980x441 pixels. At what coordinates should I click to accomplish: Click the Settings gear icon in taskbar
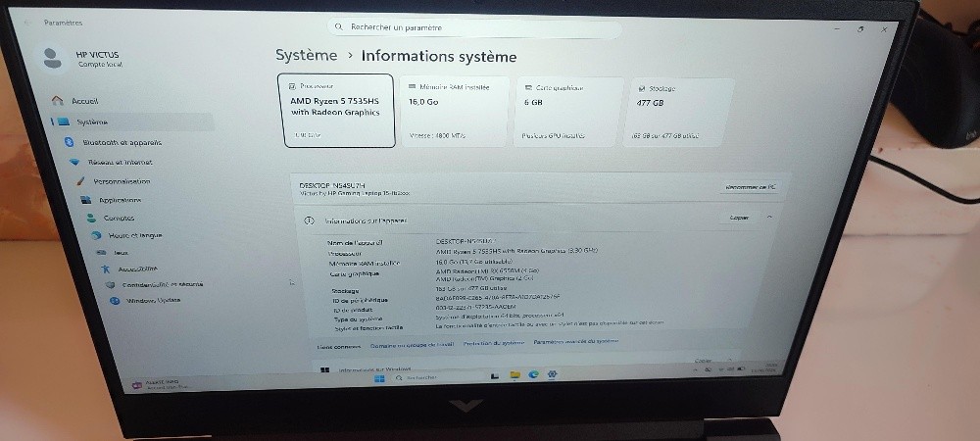pos(552,374)
